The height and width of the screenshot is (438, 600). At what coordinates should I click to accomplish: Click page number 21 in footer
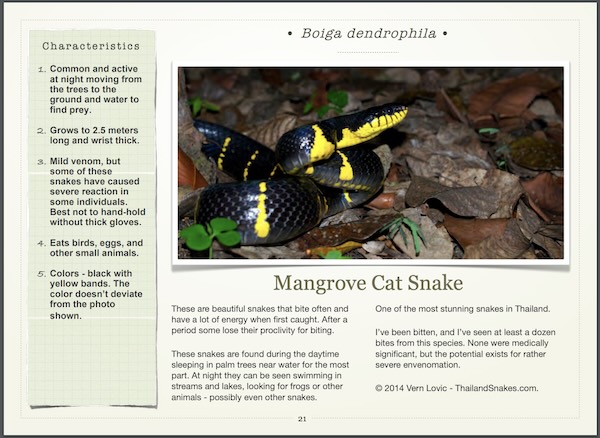[302, 419]
